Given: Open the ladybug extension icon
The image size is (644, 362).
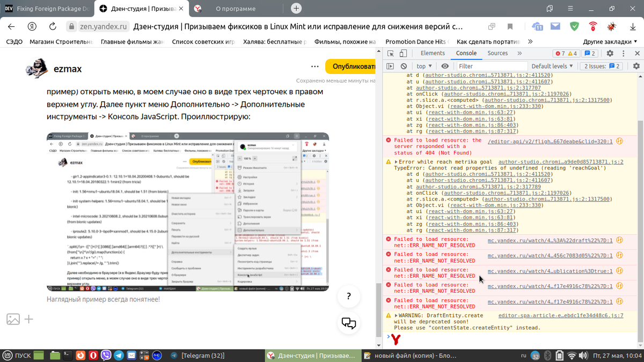Looking at the screenshot, I should (611, 26).
